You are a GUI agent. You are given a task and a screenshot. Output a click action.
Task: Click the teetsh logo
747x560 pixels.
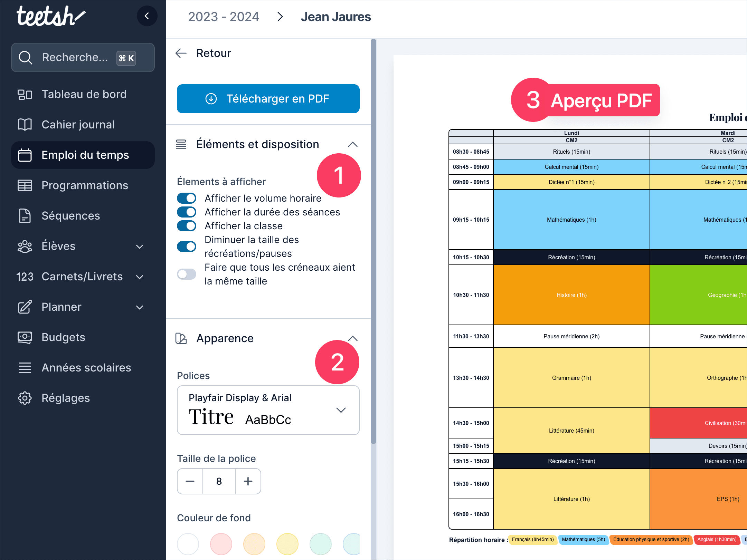coord(50,16)
